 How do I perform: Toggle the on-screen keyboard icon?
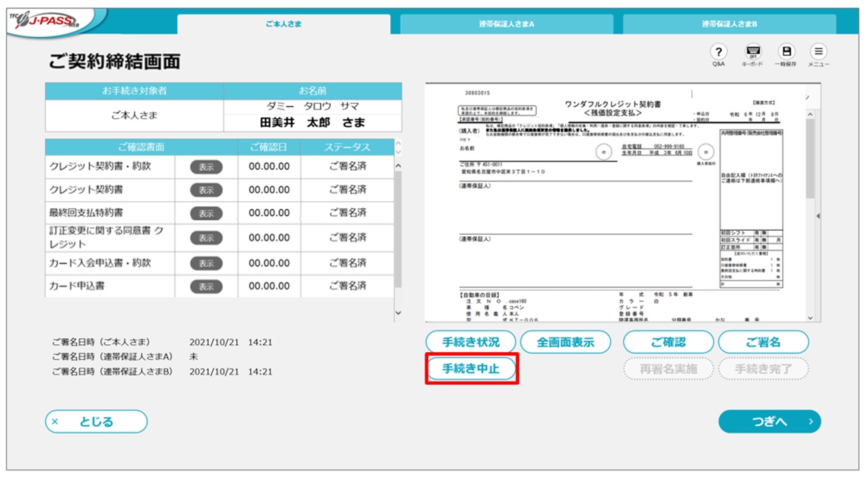point(753,53)
